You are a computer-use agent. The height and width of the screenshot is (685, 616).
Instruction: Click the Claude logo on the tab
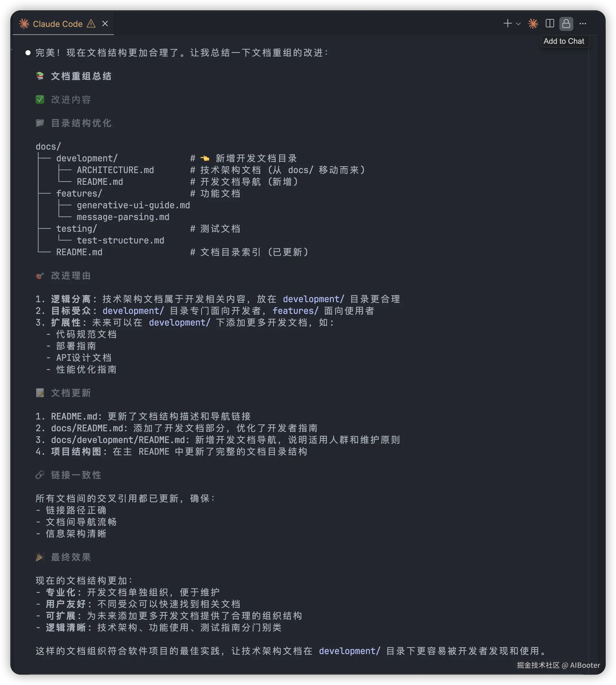coord(24,24)
